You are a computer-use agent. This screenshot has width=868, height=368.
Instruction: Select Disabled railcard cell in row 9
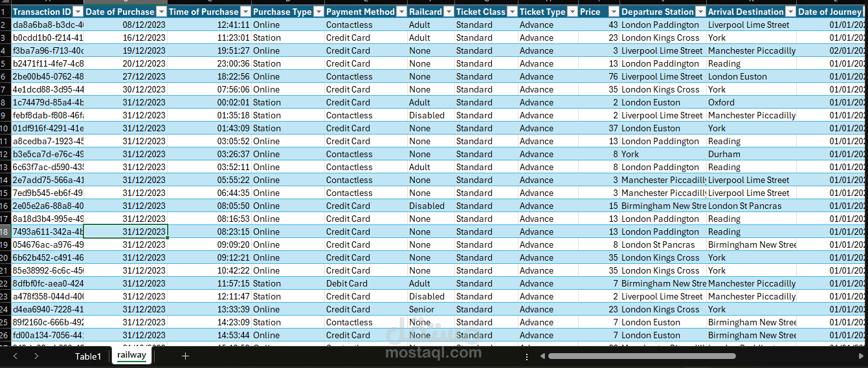coord(430,115)
